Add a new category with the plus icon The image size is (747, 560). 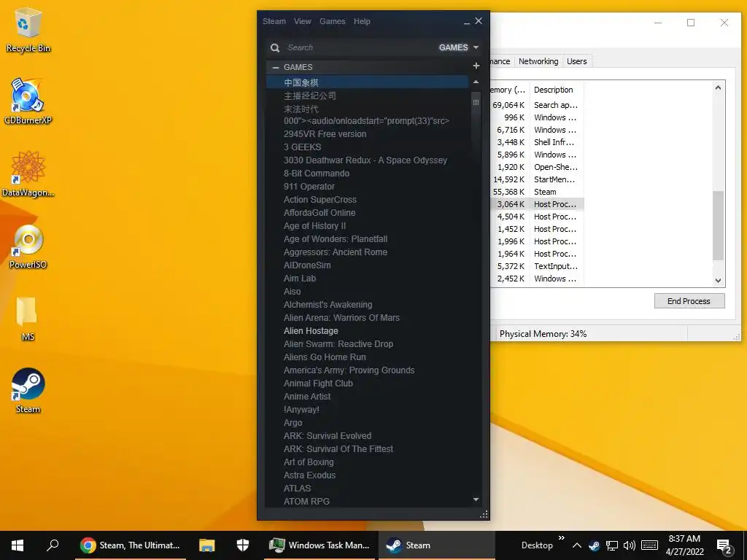[476, 66]
